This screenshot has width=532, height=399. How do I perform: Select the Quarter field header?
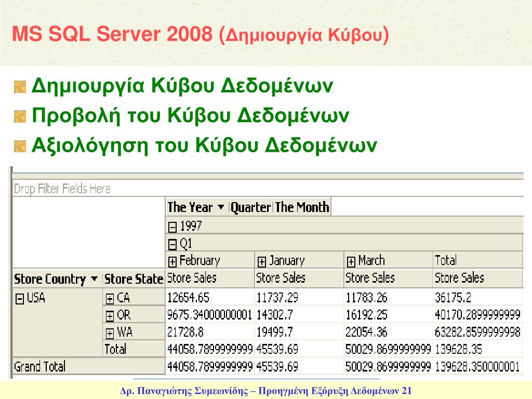click(251, 207)
